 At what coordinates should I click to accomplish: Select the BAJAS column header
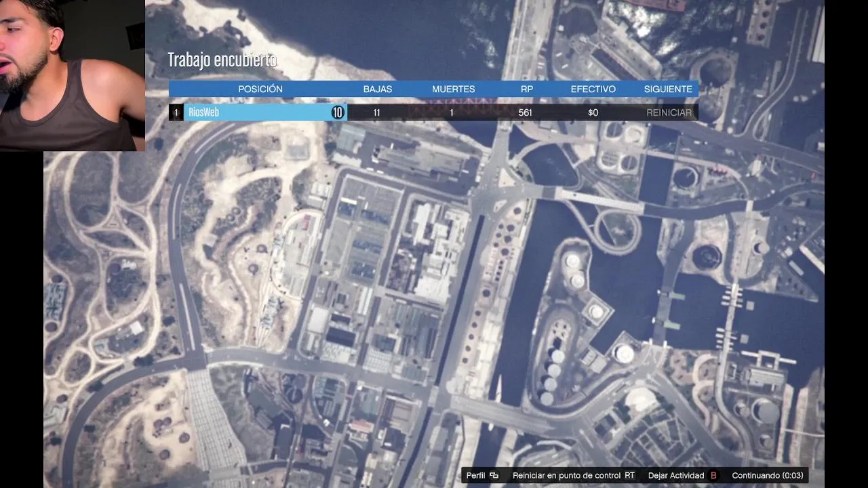(378, 89)
